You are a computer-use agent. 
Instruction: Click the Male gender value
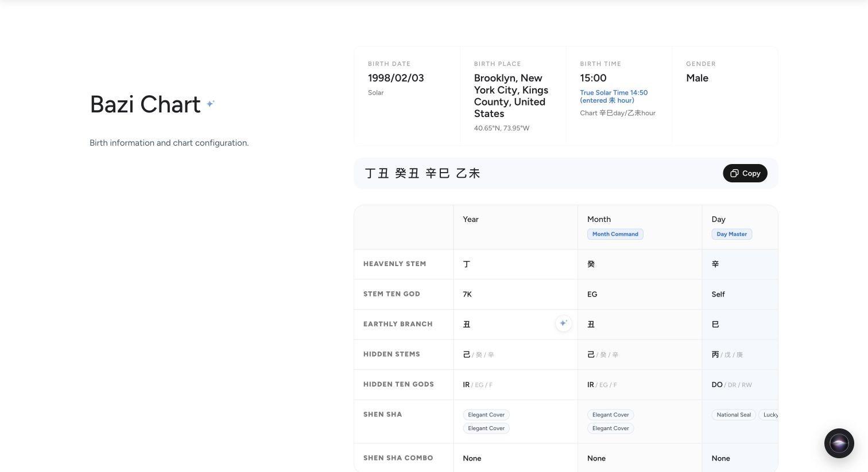[x=697, y=78]
